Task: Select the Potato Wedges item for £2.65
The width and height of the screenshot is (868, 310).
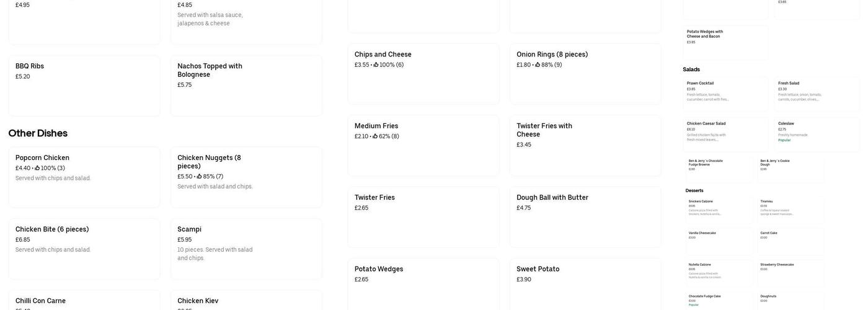Action: click(423, 284)
